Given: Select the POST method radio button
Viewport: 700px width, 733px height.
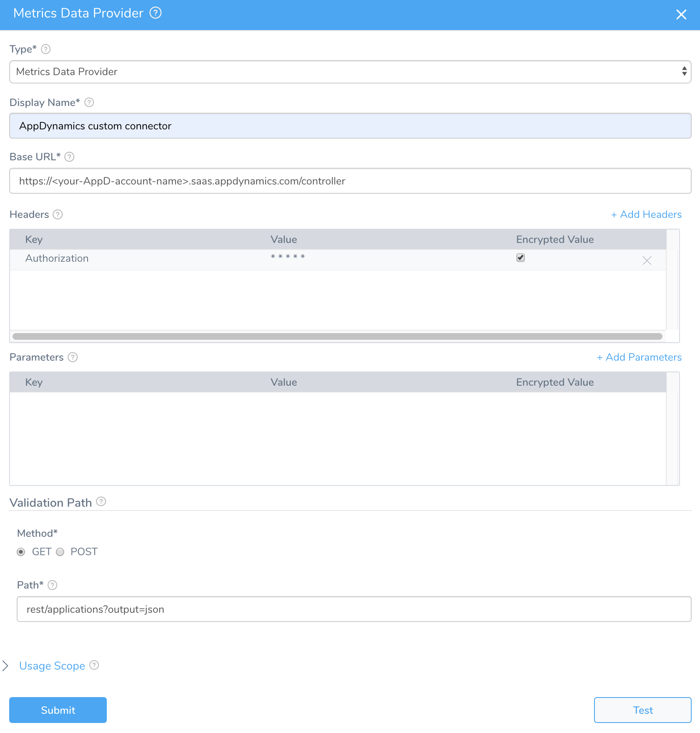Looking at the screenshot, I should click(x=60, y=552).
